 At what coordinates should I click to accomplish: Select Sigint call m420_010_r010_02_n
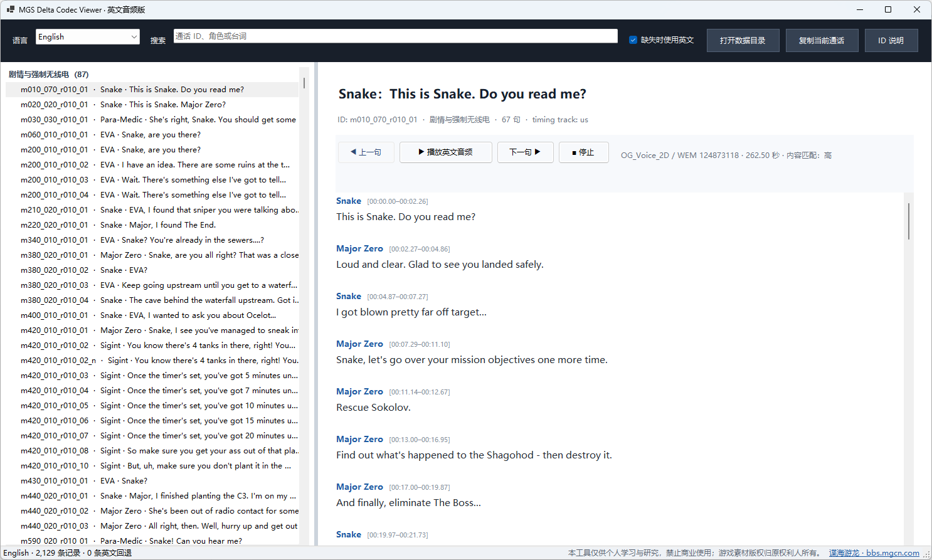point(152,361)
